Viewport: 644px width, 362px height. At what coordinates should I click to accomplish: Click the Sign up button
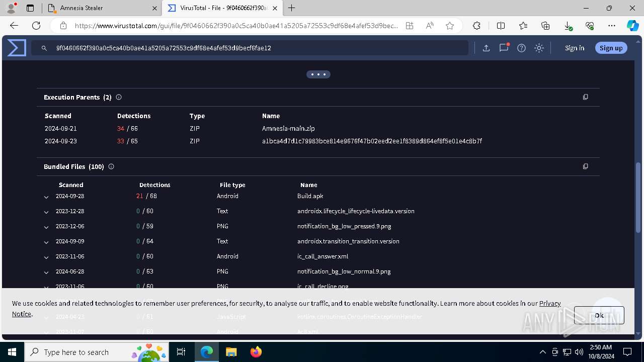click(611, 48)
